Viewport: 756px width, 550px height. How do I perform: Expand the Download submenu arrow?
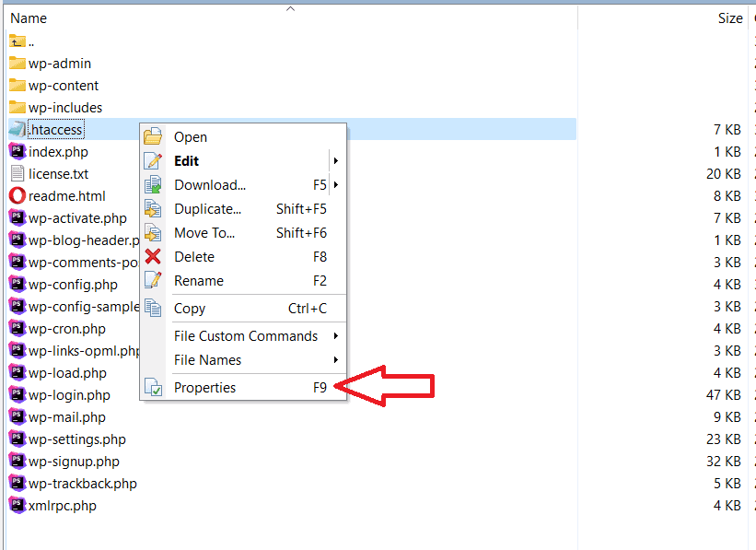coord(336,185)
